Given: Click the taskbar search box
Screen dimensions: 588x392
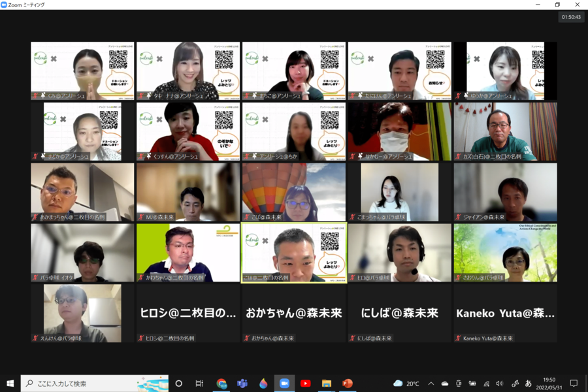Looking at the screenshot, I should (91, 384).
